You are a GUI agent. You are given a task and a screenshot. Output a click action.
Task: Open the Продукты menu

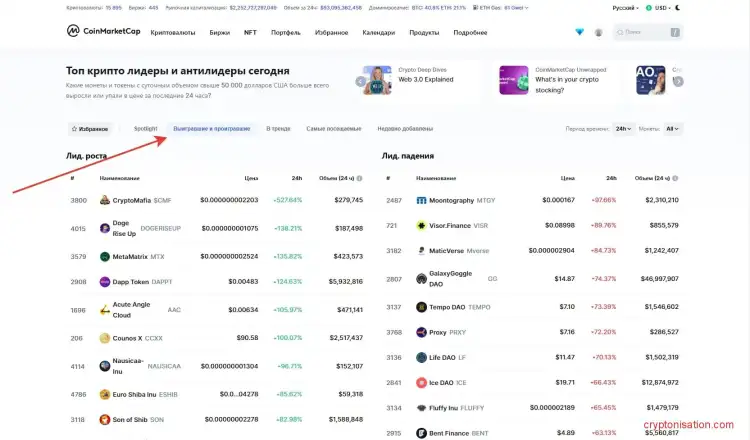pyautogui.click(x=424, y=33)
